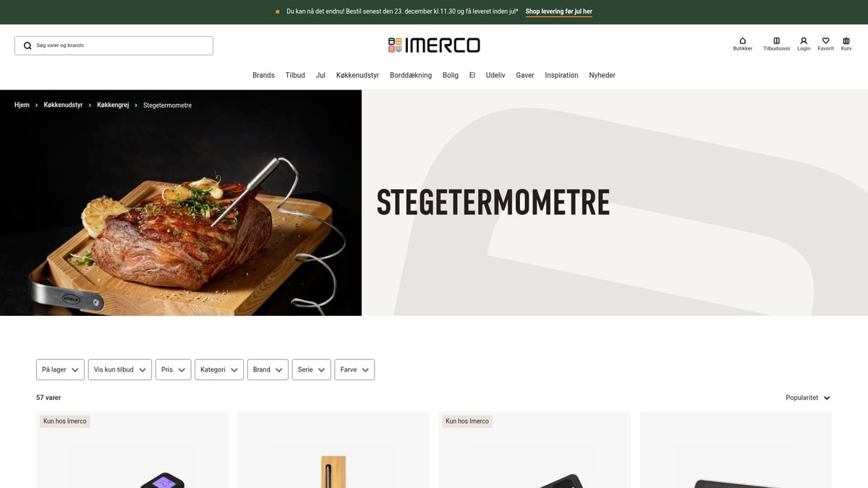Click the search field for varer og brands
The height and width of the screenshot is (488, 868).
[114, 46]
